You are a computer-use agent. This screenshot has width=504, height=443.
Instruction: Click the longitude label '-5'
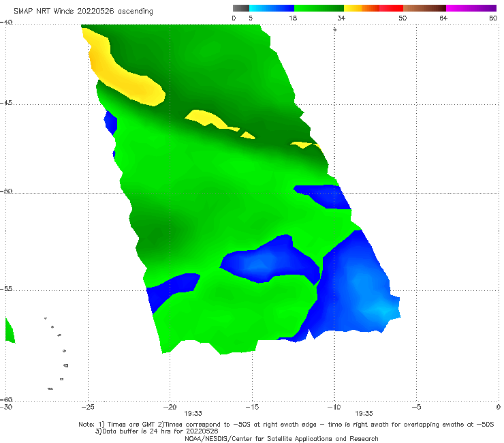(x=416, y=407)
